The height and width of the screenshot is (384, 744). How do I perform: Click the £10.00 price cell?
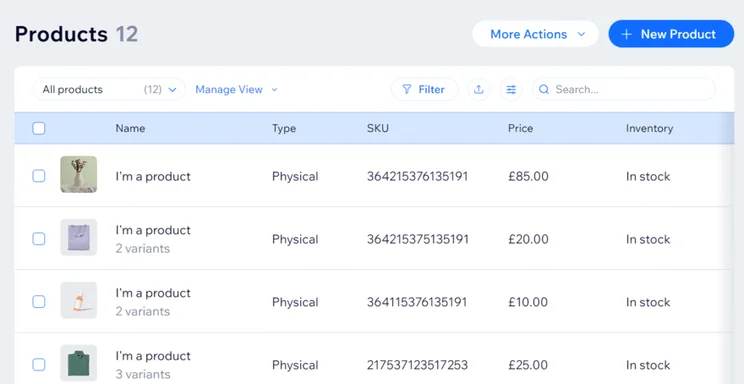pos(528,302)
